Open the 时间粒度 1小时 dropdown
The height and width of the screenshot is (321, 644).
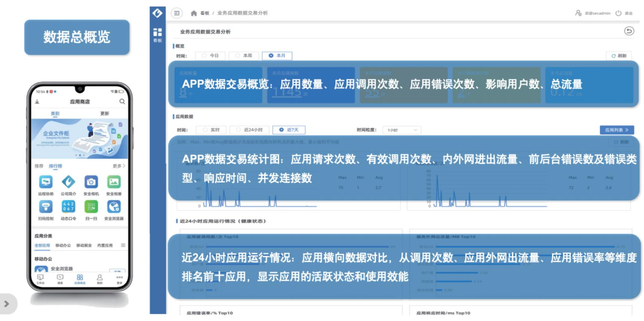(402, 130)
